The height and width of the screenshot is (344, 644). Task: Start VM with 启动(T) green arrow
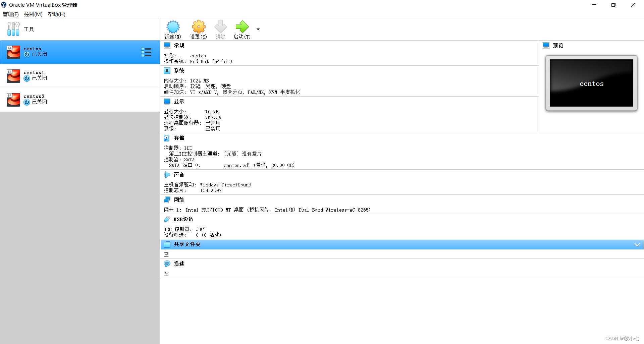(242, 27)
